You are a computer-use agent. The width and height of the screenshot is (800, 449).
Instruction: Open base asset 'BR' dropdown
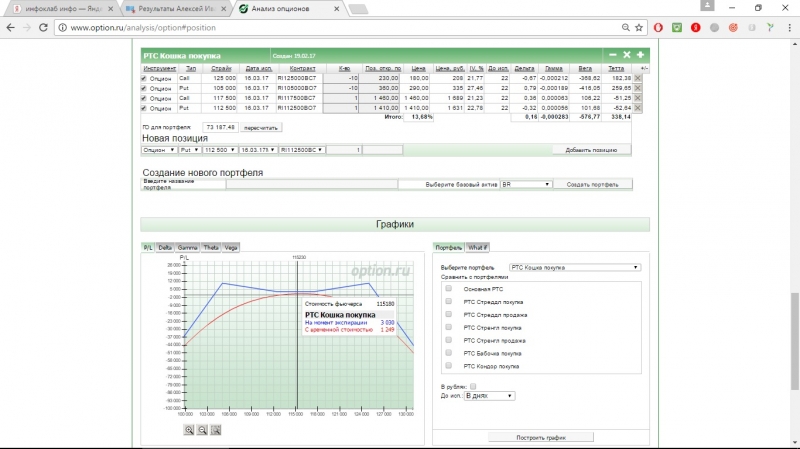pos(526,184)
